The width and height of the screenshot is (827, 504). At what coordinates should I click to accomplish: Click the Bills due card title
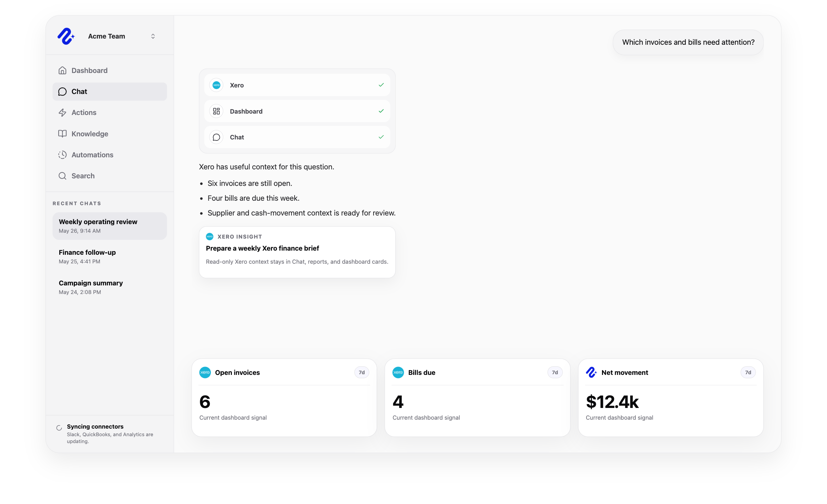pos(422,372)
